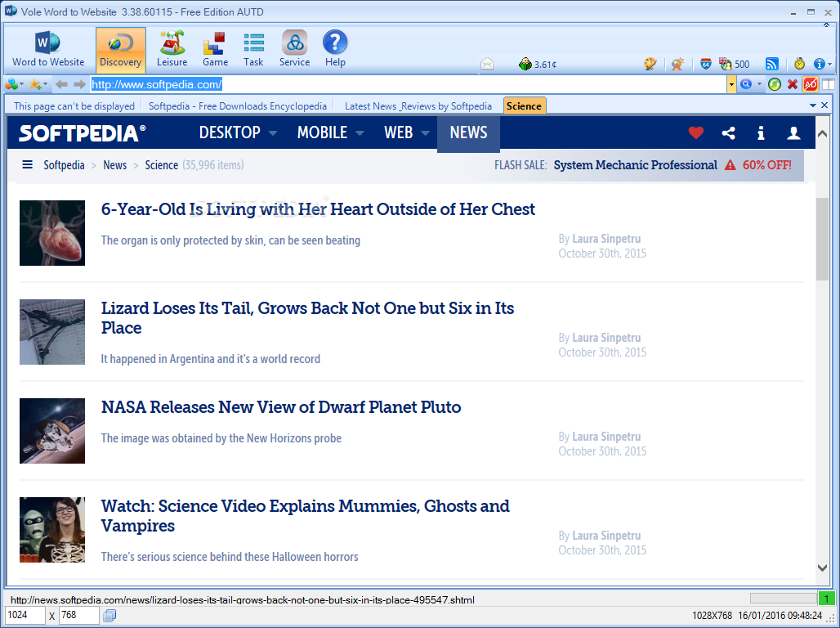Click the page scrollbar down arrow
Screen dimensions: 840x628
(822, 567)
